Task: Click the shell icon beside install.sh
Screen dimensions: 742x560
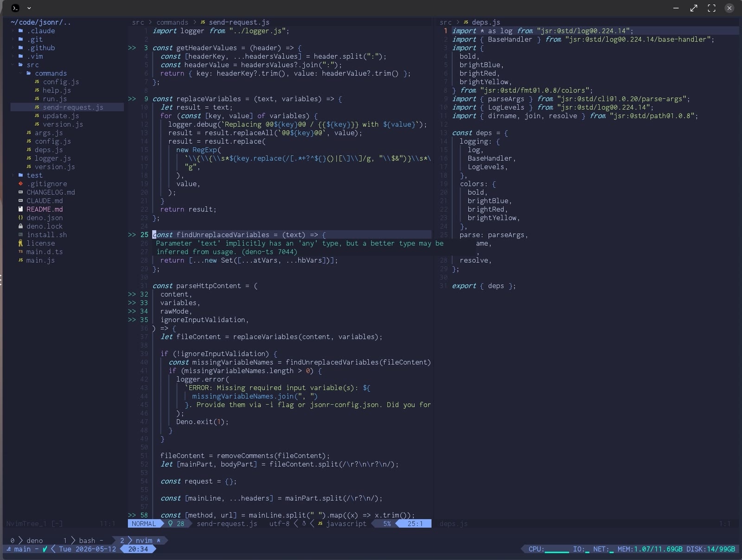Action: (20, 235)
